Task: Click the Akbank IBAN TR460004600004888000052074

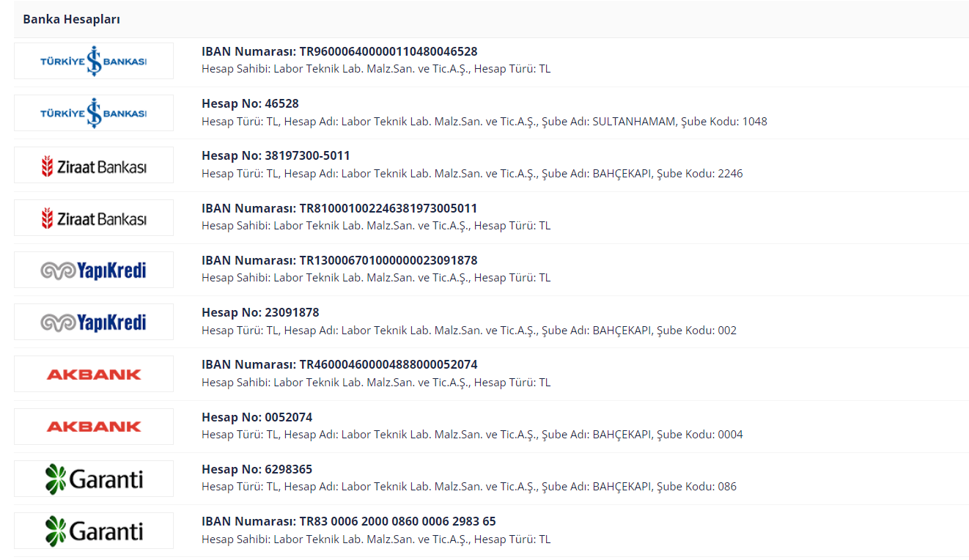Action: 388,364
